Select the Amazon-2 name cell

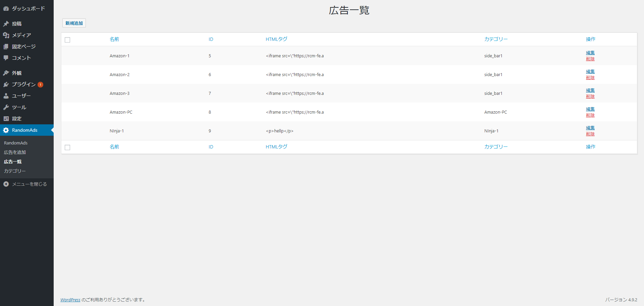point(119,75)
